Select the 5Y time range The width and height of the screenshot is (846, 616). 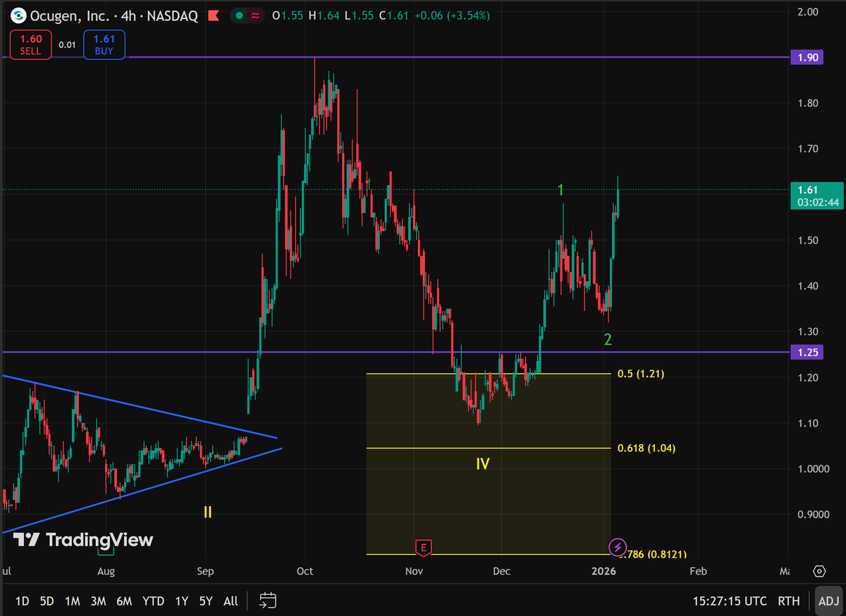206,601
